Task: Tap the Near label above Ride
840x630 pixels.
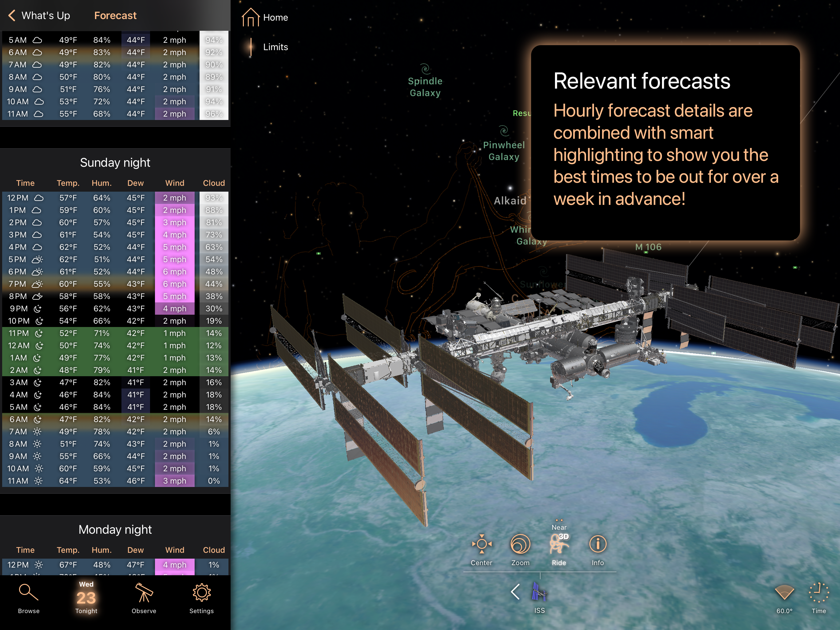Action: pyautogui.click(x=559, y=527)
